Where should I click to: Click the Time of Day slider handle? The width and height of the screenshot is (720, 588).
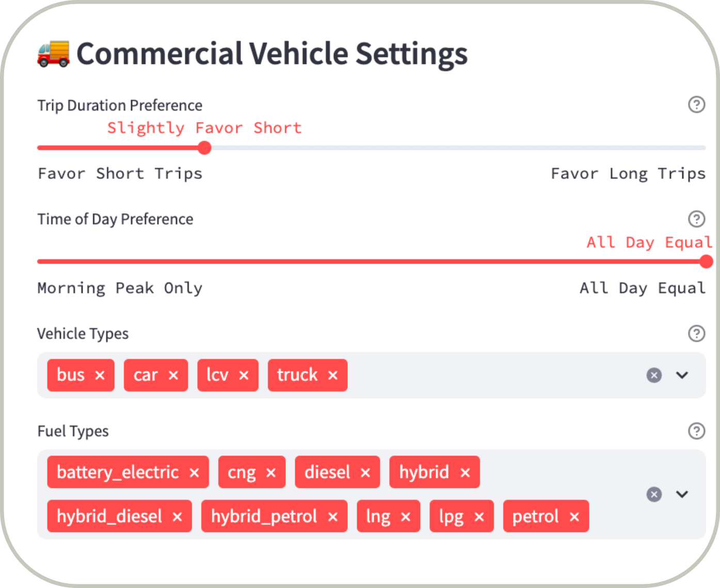pos(706,262)
